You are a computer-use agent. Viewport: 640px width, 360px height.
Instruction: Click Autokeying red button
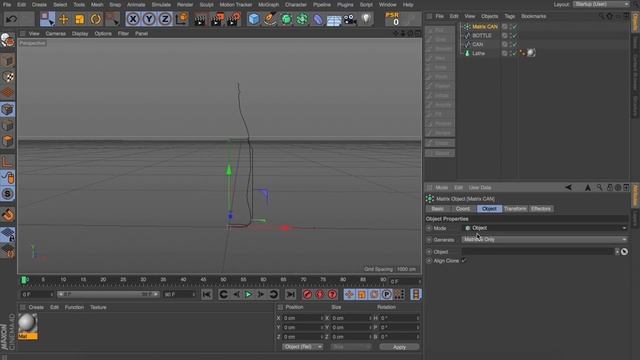click(x=320, y=294)
